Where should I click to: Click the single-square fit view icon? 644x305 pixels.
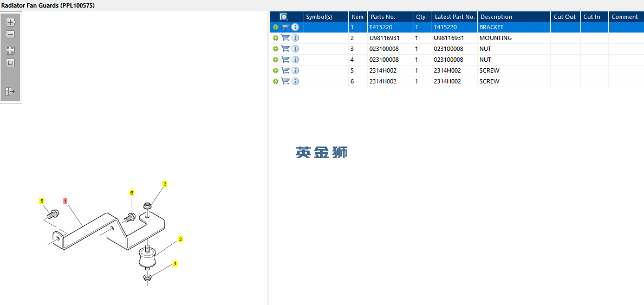(10, 63)
